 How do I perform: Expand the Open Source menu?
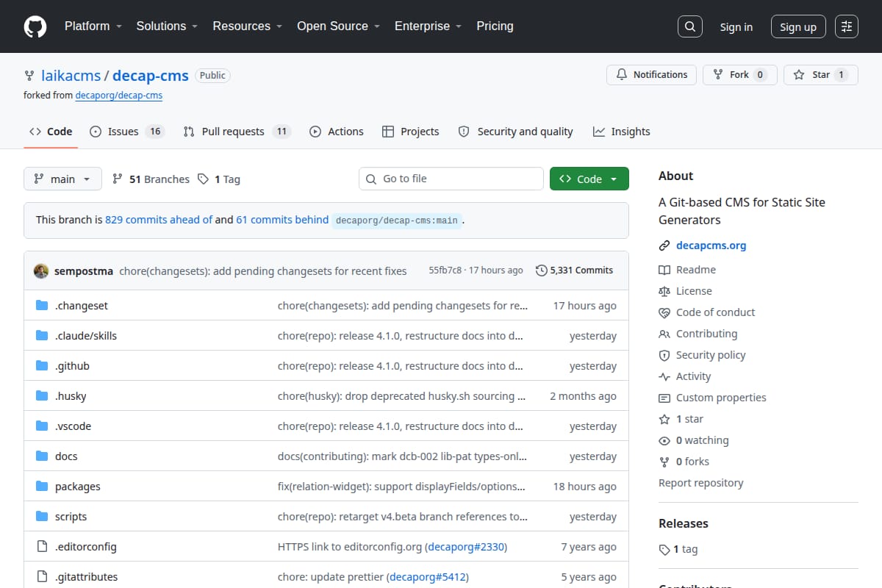pos(338,26)
